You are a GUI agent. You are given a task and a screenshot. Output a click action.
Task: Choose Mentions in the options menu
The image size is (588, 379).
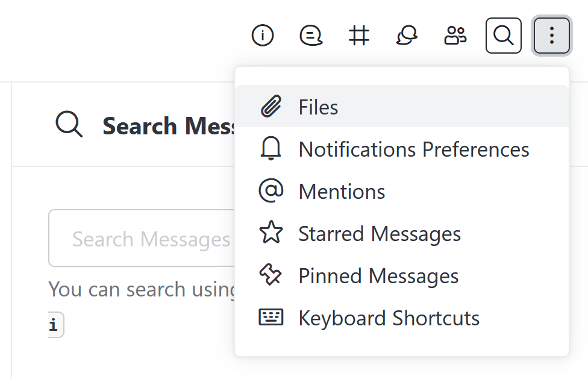[342, 192]
